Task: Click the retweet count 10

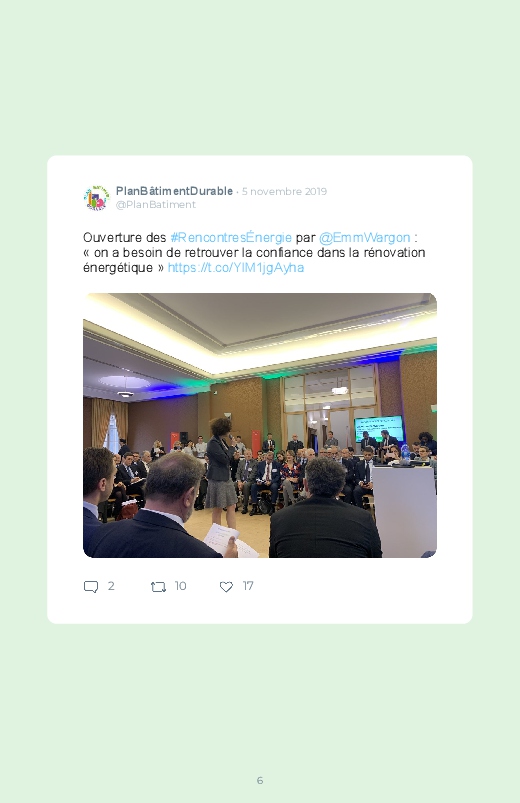Action: click(x=180, y=586)
